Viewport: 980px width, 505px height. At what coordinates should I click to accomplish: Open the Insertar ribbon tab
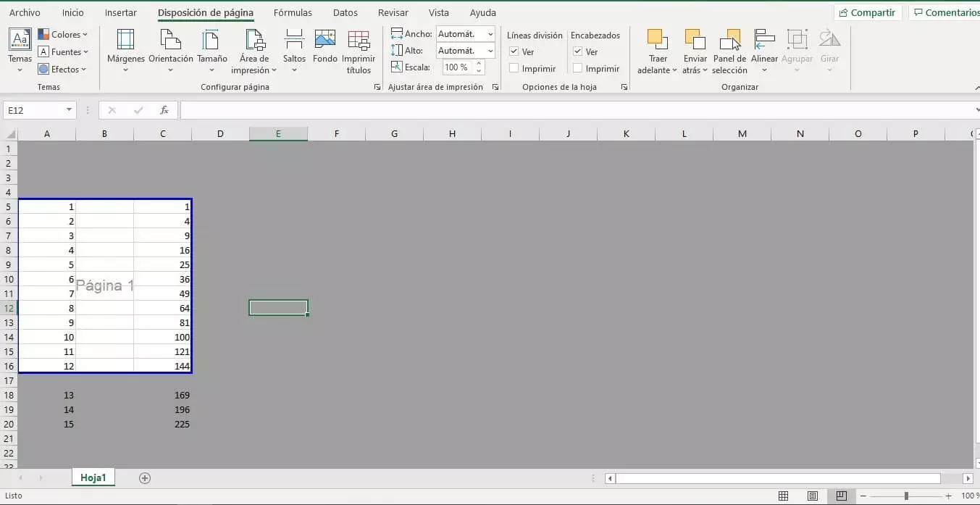point(120,13)
